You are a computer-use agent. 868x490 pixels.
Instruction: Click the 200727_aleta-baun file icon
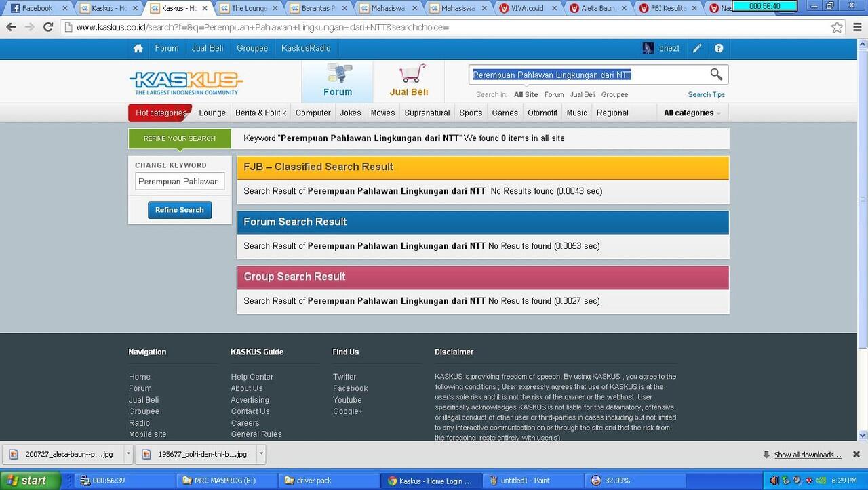point(14,454)
